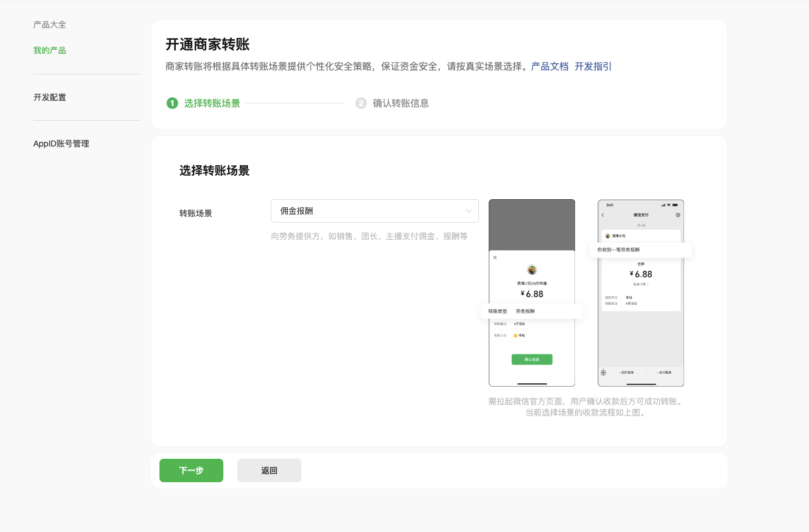809x532 pixels.
Task: Go to 开发配置 sidebar item
Action: point(50,97)
